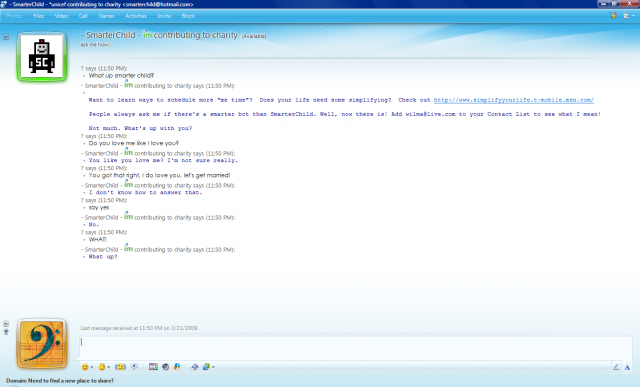Click the 'ask me how!' personal message
Image resolution: width=640 pixels, height=387 pixels.
tap(94, 44)
